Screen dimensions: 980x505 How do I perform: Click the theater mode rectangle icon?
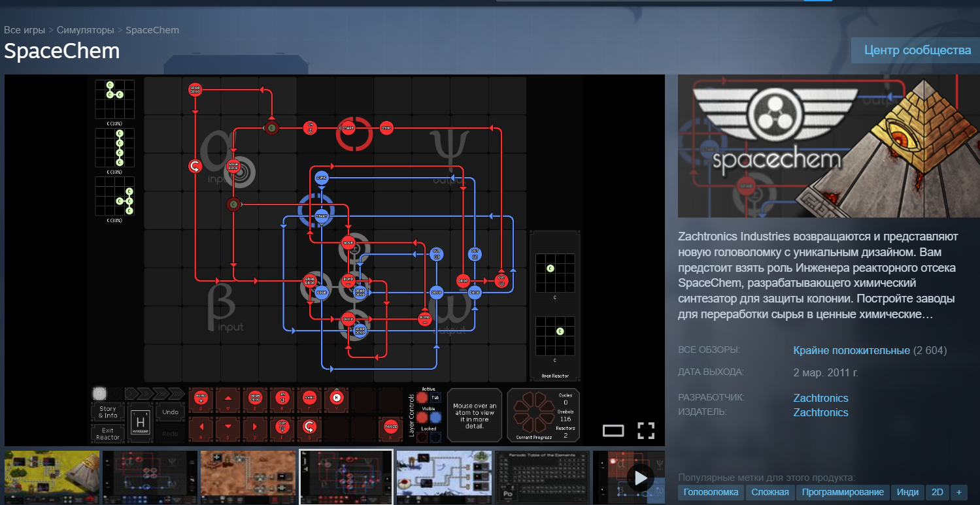613,430
